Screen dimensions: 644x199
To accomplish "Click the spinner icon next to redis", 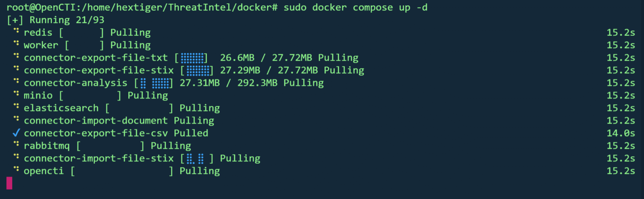I will 16,31.
